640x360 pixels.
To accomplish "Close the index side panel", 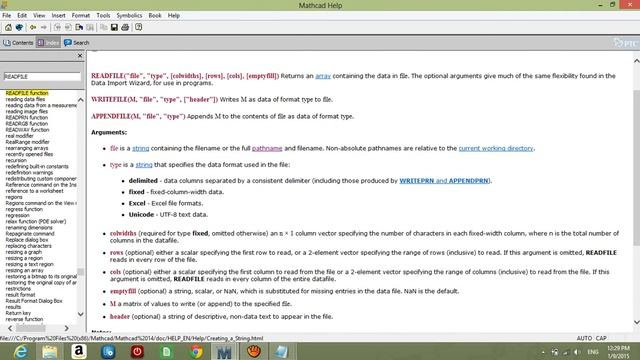I will point(80,56).
